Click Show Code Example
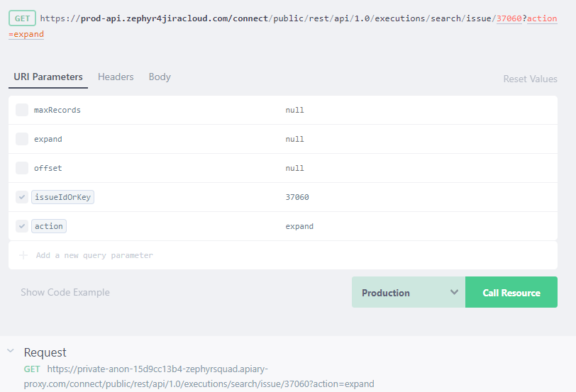576x392 pixels. [65, 292]
